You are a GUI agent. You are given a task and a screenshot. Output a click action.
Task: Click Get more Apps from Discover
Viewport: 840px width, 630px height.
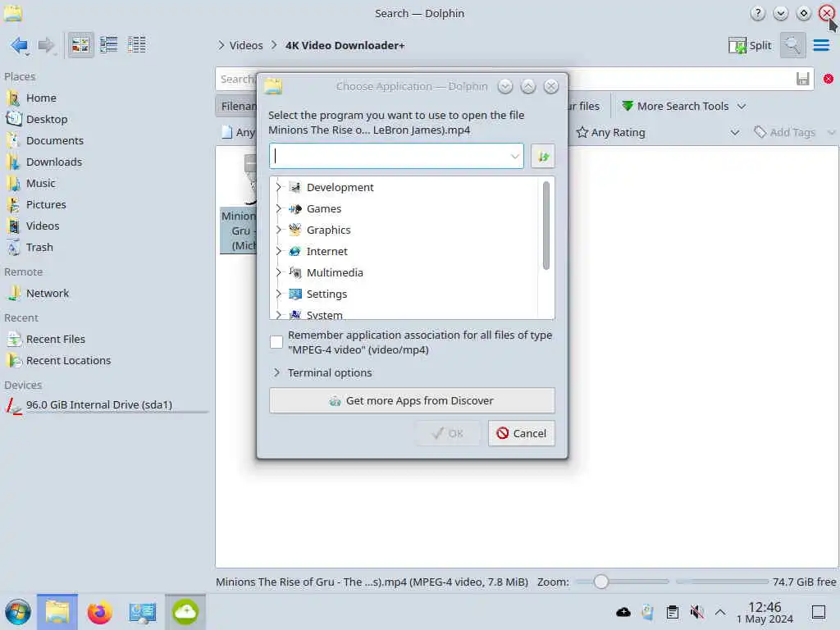tap(412, 400)
